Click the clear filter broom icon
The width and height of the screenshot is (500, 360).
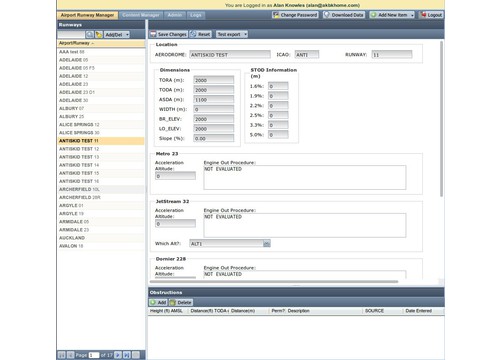pos(99,35)
